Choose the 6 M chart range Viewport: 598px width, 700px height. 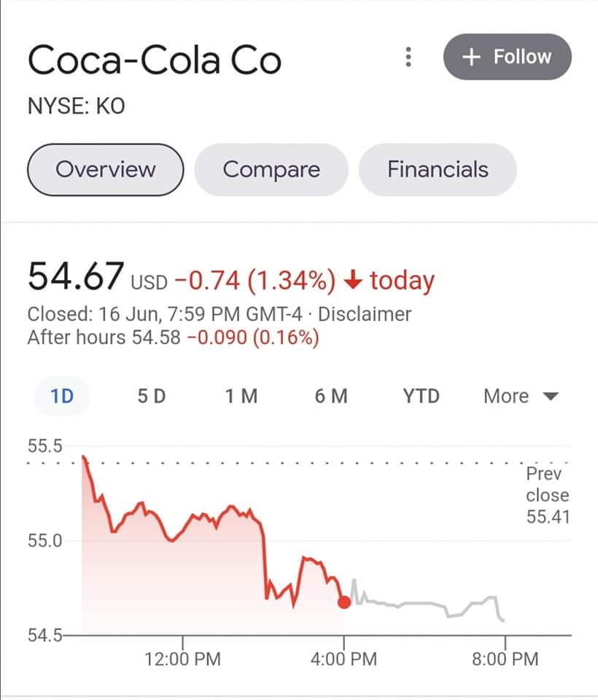coord(331,397)
